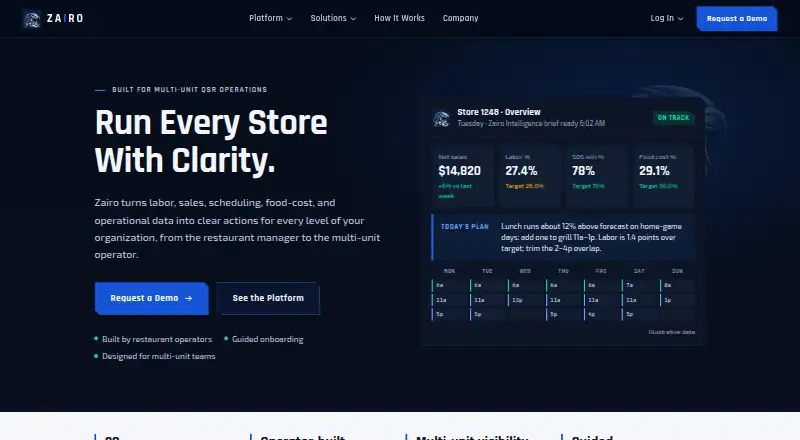The height and width of the screenshot is (440, 800).
Task: Click the MON column header
Action: (449, 271)
